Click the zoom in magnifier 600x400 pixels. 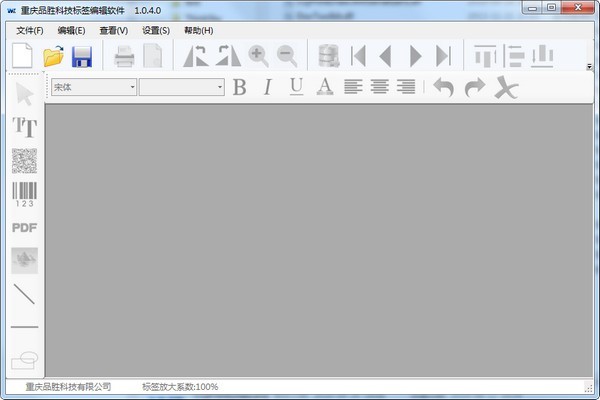click(258, 56)
